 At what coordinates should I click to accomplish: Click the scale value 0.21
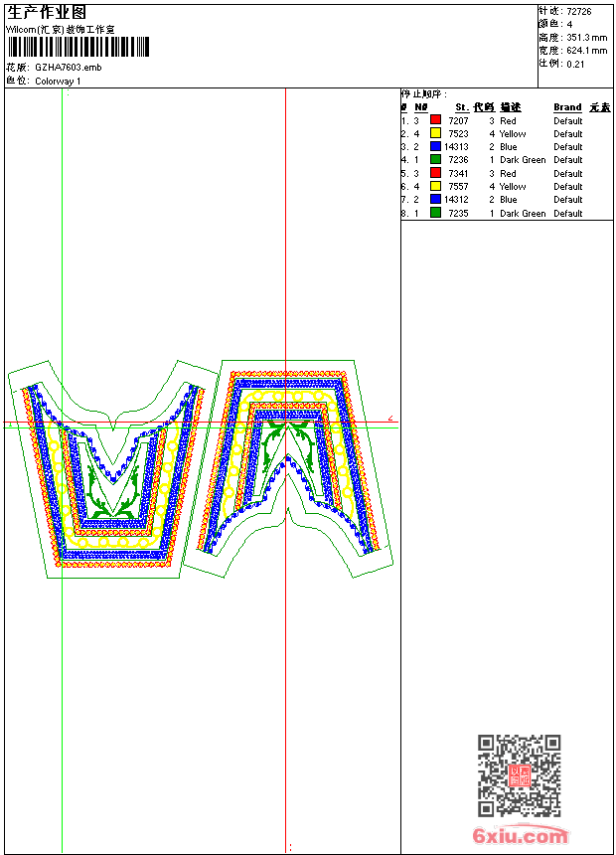(x=575, y=65)
